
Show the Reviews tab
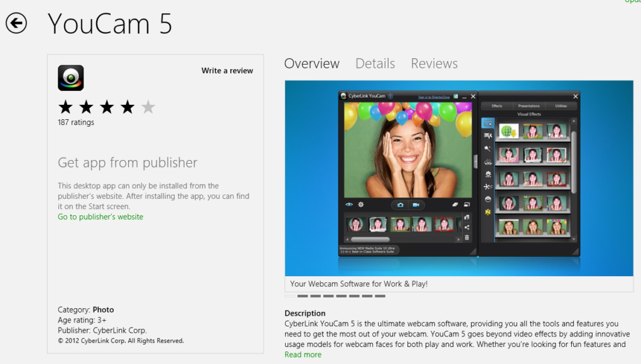[434, 63]
